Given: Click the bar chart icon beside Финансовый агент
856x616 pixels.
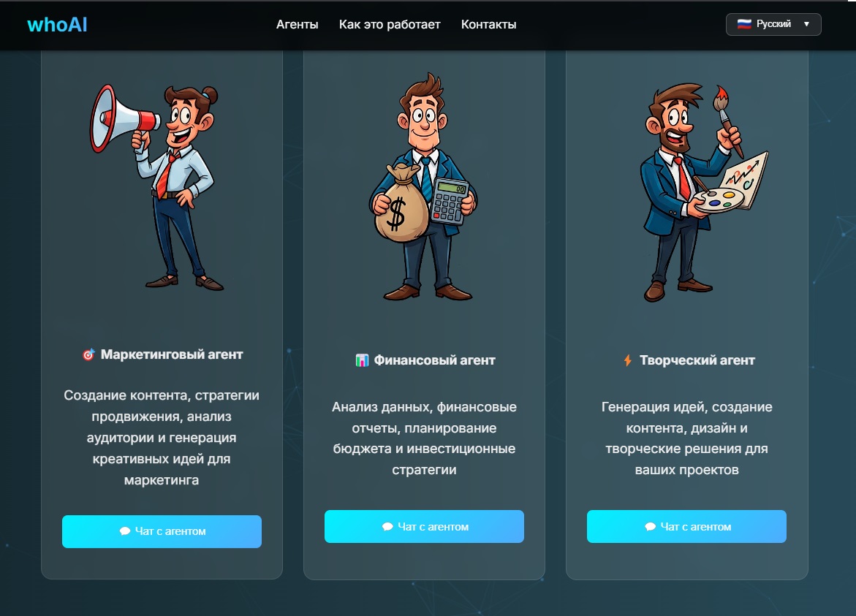Looking at the screenshot, I should pyautogui.click(x=362, y=360).
